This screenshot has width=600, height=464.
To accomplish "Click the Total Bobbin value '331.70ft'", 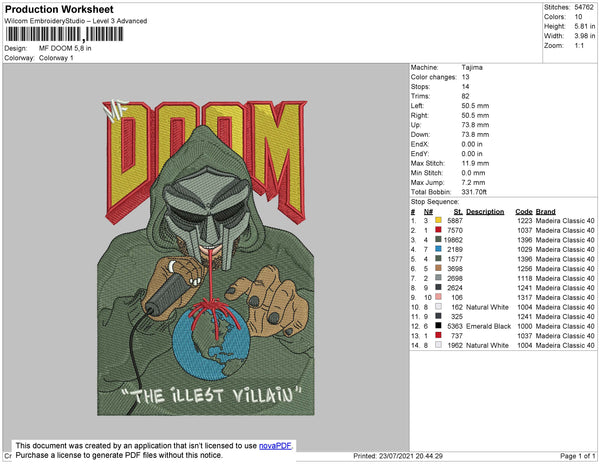I will (x=474, y=192).
